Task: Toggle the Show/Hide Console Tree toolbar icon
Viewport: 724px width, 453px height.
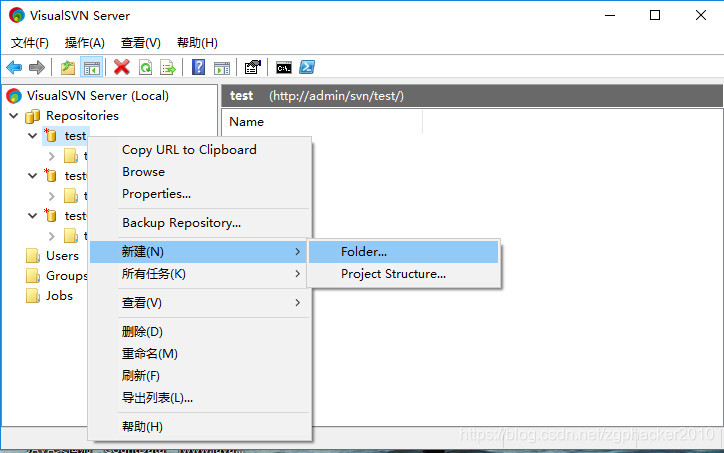Action: tap(91, 67)
